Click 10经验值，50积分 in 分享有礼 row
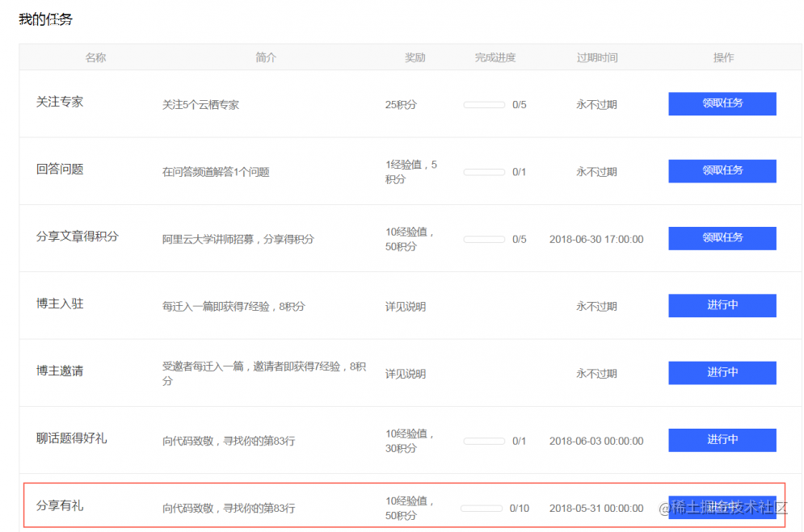This screenshot has width=804, height=532. tap(410, 509)
